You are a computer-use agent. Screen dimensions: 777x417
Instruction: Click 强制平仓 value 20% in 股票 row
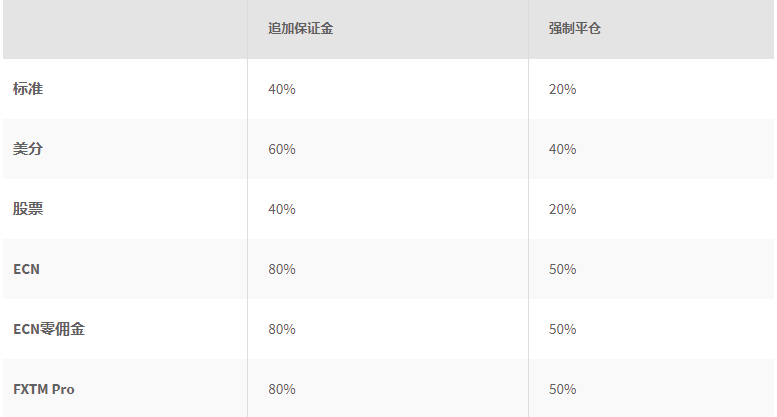coord(563,209)
